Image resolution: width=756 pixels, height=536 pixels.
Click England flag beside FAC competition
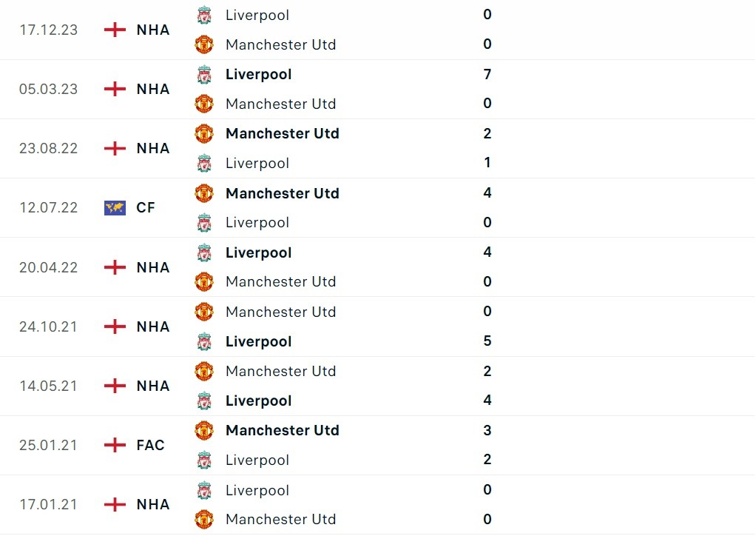[115, 445]
